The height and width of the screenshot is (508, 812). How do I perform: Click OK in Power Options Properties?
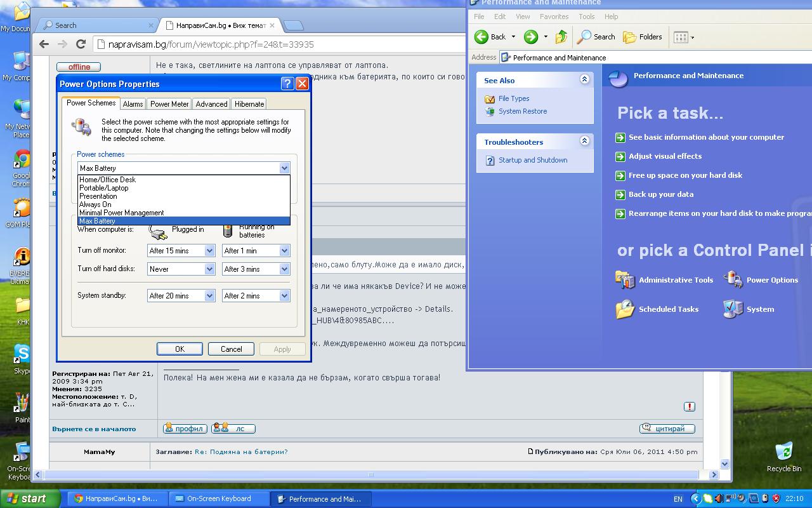[180, 349]
